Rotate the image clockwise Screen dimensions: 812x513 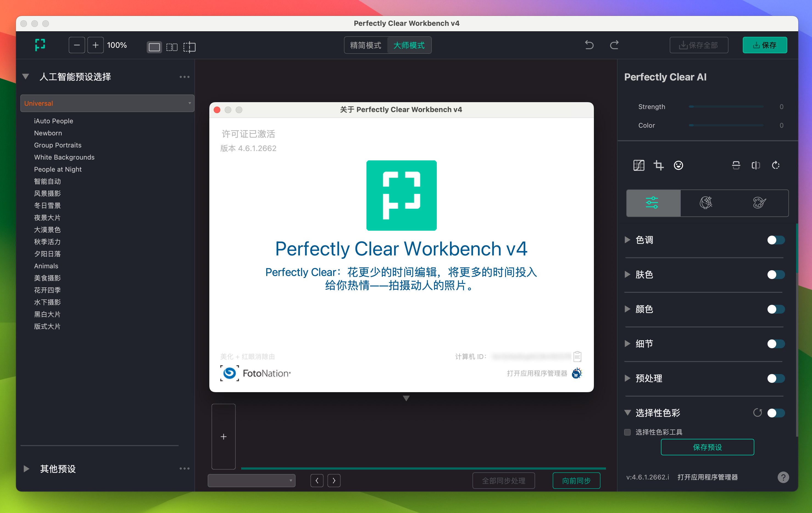tap(776, 165)
